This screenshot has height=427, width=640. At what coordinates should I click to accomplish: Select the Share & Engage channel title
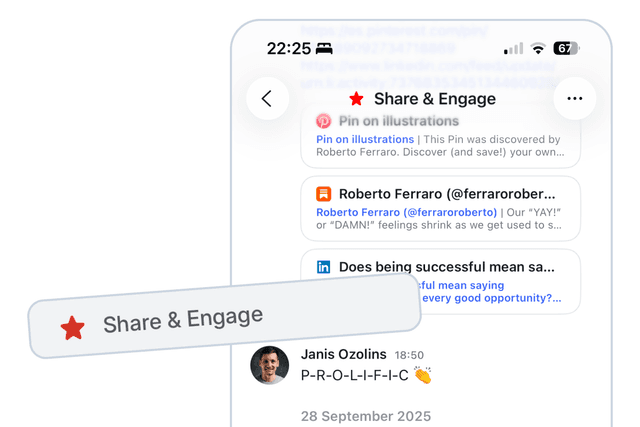435,99
